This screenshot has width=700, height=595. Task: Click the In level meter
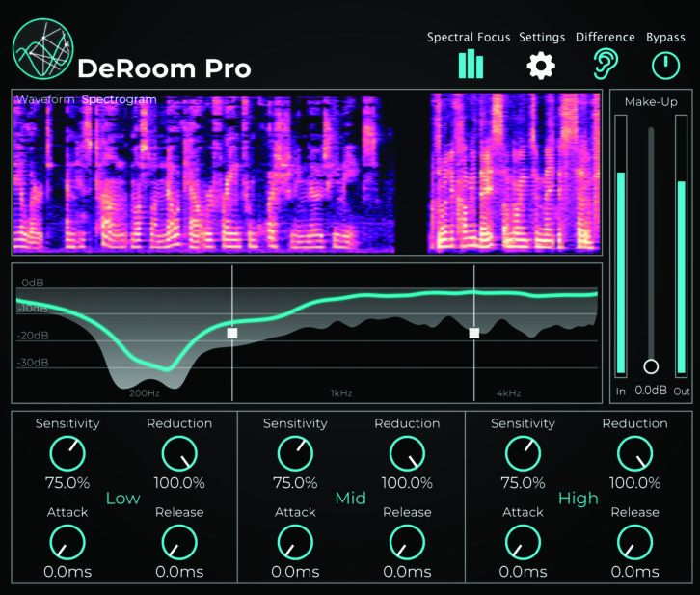pyautogui.click(x=621, y=246)
